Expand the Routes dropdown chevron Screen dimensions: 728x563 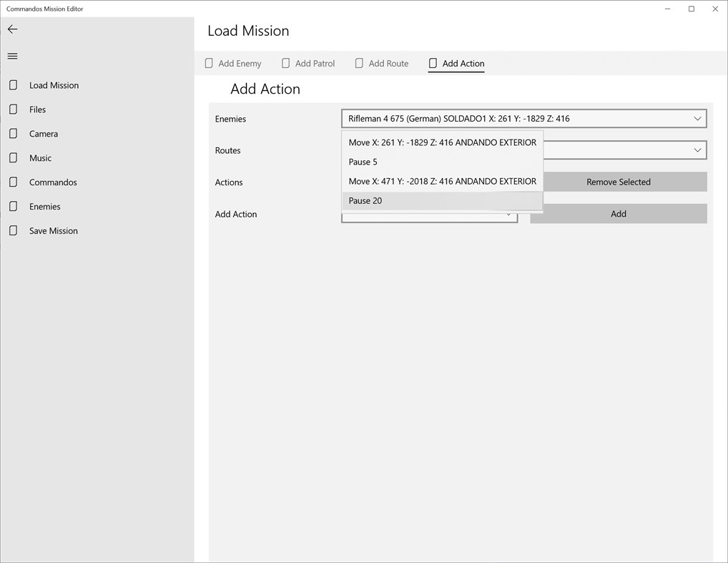[697, 150]
